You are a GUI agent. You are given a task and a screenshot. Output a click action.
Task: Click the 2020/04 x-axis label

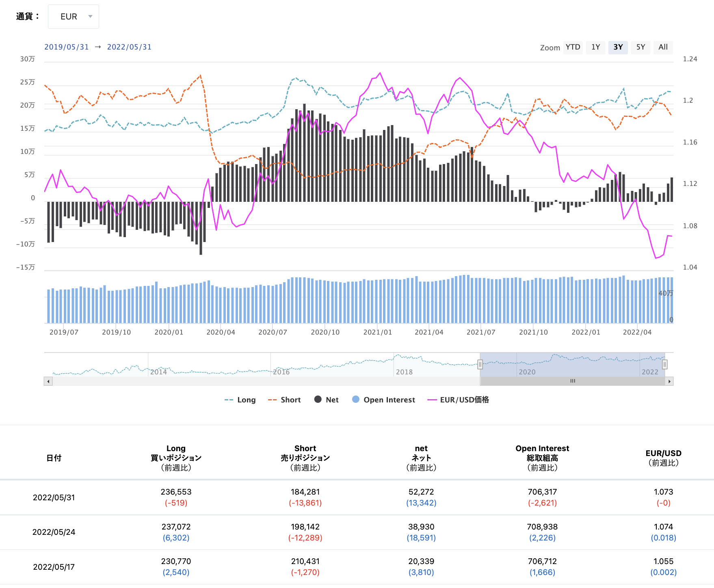tap(221, 333)
